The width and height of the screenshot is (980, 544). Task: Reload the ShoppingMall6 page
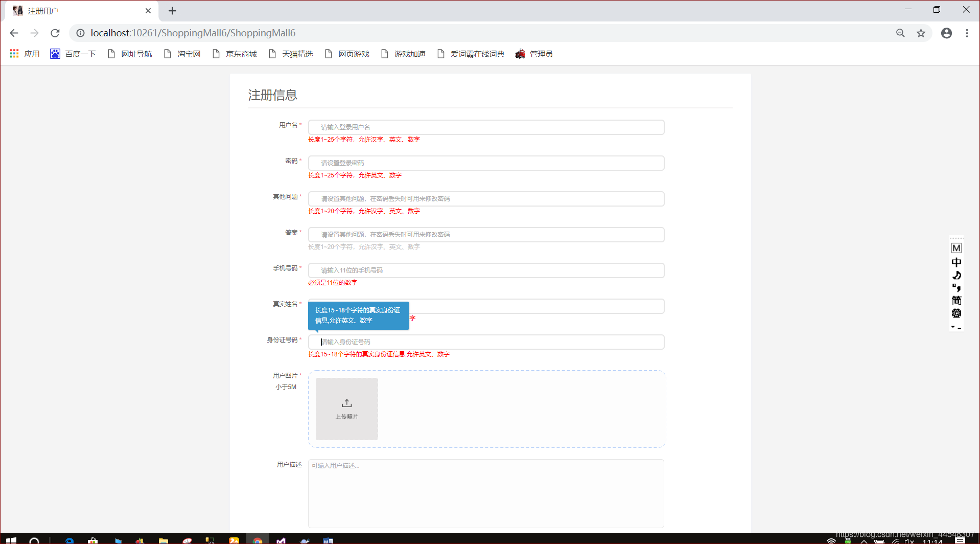[x=55, y=33]
